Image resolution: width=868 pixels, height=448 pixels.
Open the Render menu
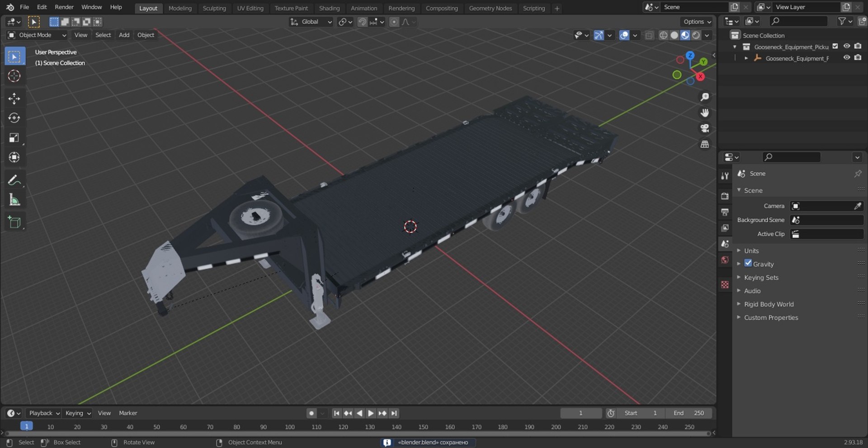tap(64, 7)
